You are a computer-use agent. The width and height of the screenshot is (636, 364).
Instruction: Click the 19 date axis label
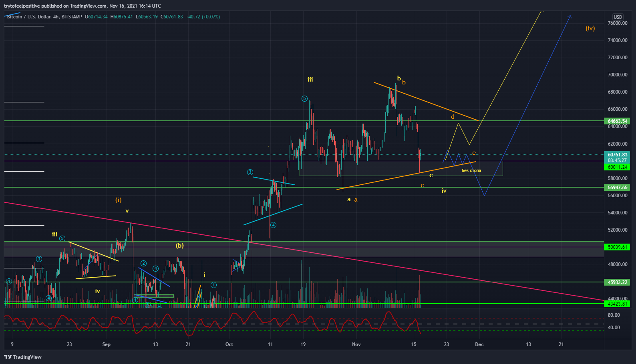pos(303,344)
